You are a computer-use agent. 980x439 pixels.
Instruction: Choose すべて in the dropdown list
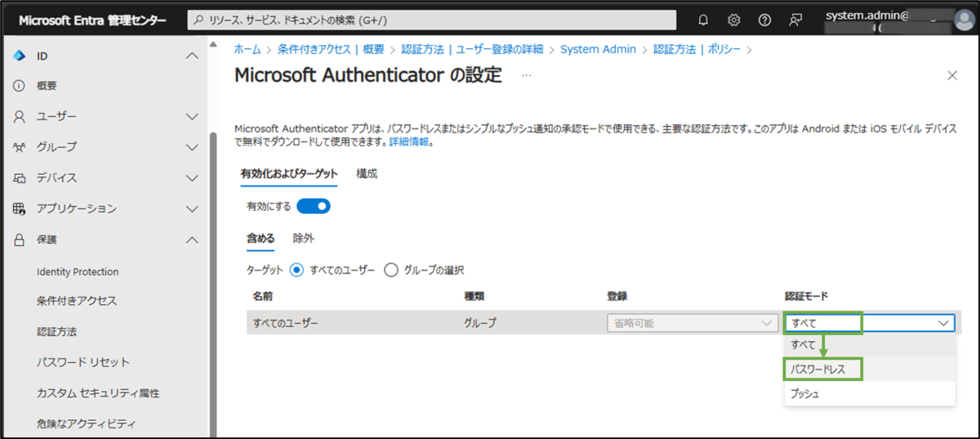(x=869, y=344)
